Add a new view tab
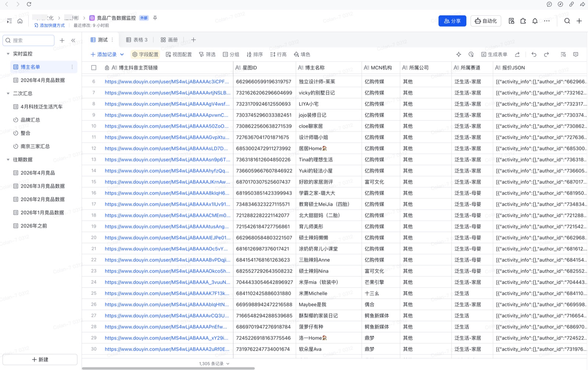 pyautogui.click(x=194, y=40)
